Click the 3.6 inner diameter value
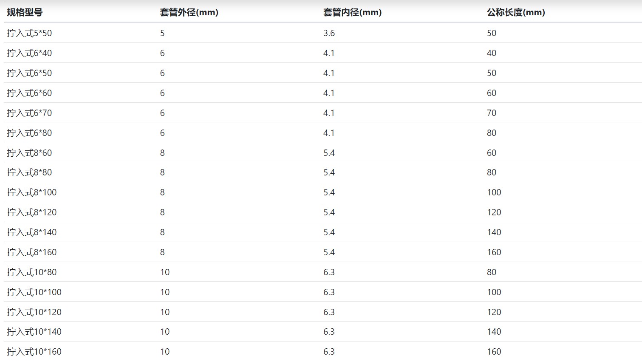Image resolution: width=642 pixels, height=364 pixels. (x=329, y=33)
